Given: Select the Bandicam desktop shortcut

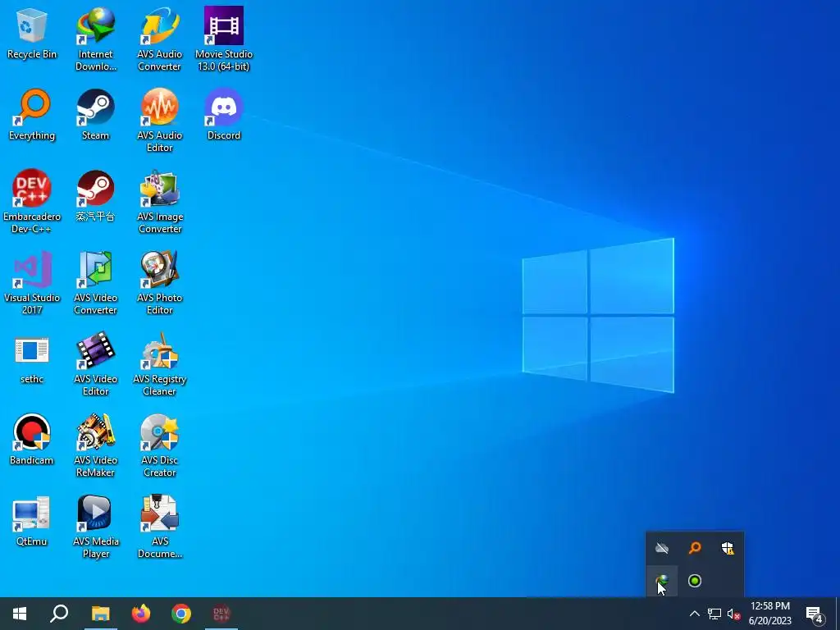Looking at the screenshot, I should point(32,440).
